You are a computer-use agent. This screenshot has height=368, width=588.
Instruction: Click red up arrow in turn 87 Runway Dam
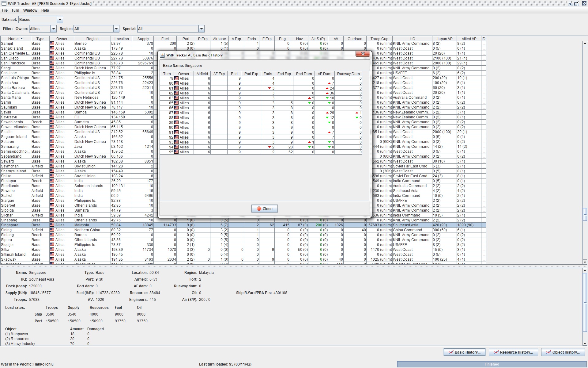coord(357,113)
